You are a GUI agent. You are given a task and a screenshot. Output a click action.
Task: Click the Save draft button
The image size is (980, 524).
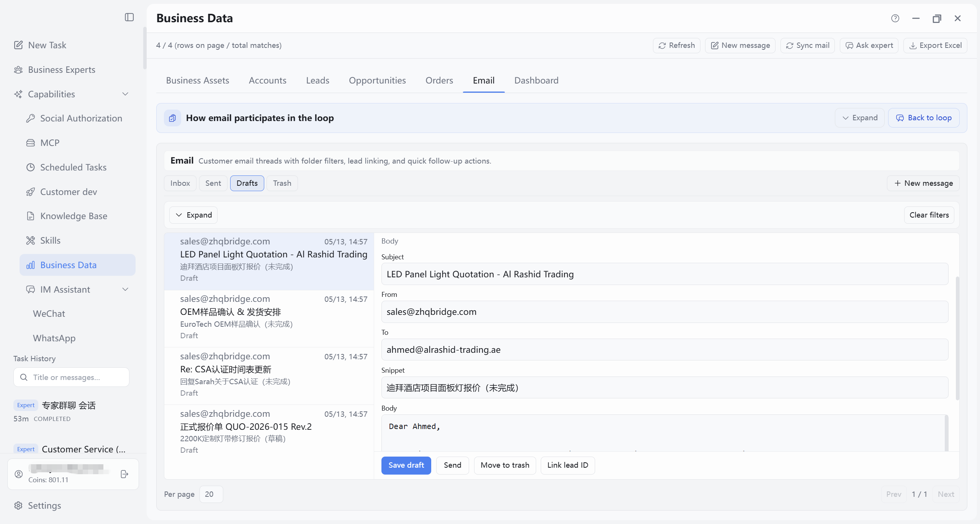(x=406, y=465)
